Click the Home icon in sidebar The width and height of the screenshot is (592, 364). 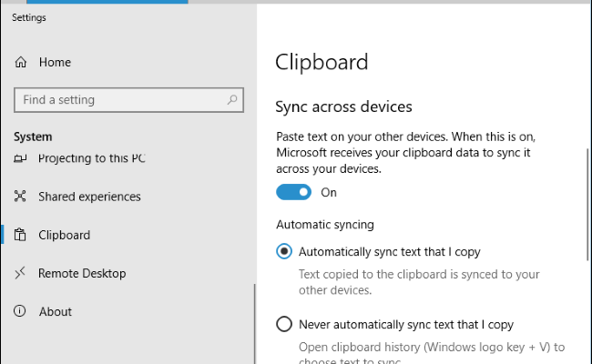(x=20, y=63)
